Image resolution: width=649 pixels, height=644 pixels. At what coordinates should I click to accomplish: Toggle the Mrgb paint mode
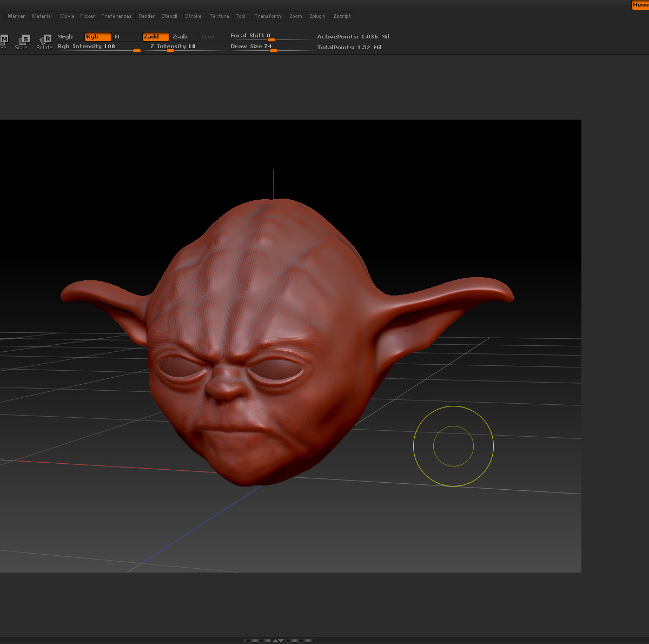pyautogui.click(x=69, y=37)
